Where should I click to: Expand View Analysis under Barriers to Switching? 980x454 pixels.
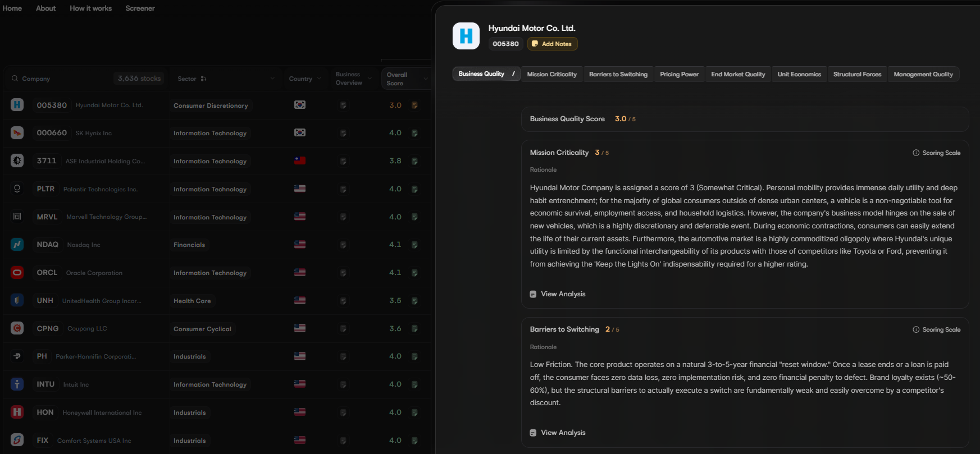[558, 433]
